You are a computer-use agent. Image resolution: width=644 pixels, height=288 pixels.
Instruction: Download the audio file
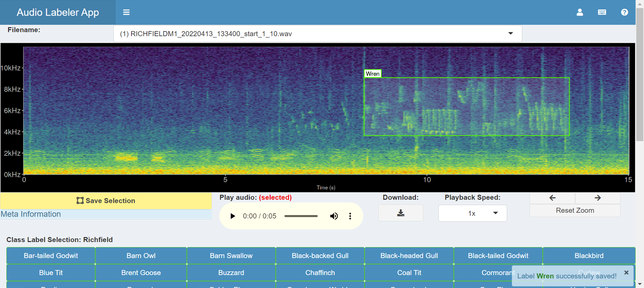(401, 213)
